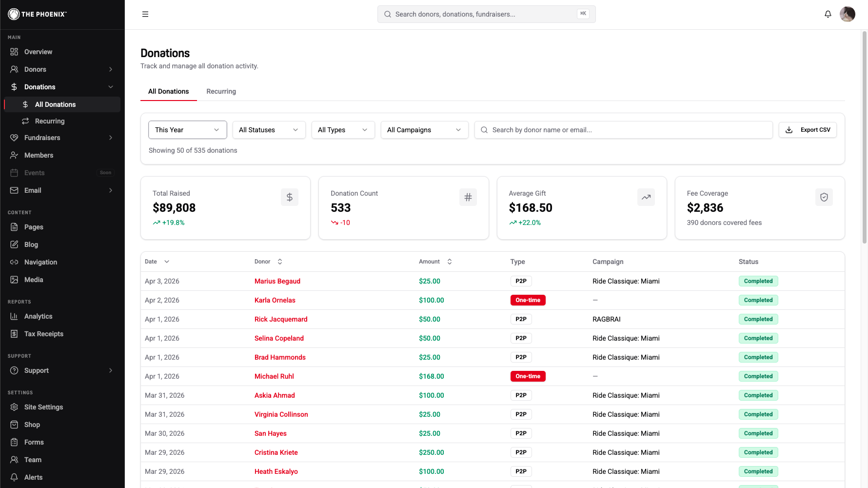
Task: Open the Media library in sidebar
Action: coord(34,280)
